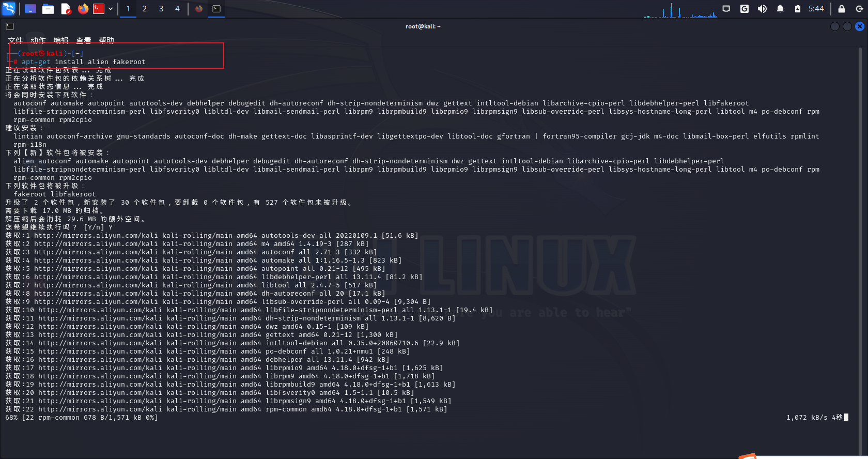
Task: Launch Firefox from the panel launcher
Action: click(x=83, y=9)
